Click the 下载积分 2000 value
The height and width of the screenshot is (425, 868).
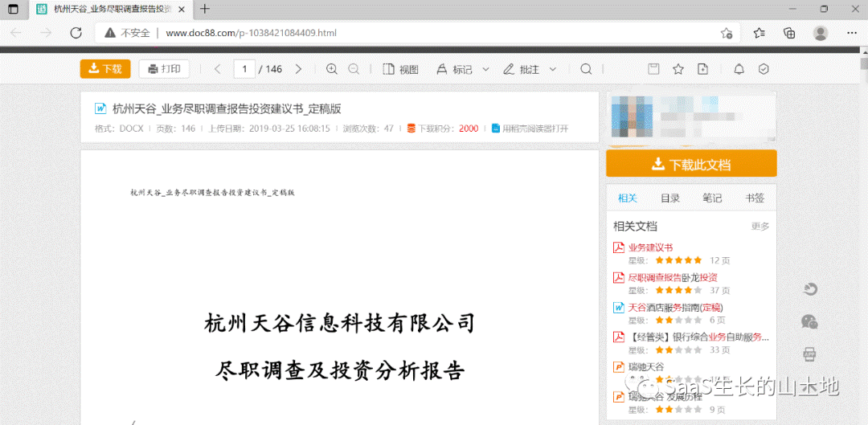469,129
